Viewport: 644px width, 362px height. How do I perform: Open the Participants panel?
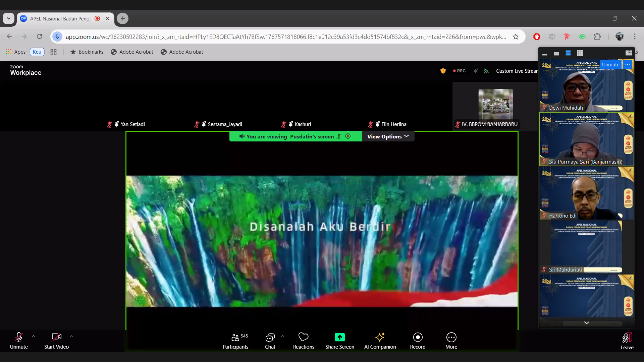tap(235, 341)
